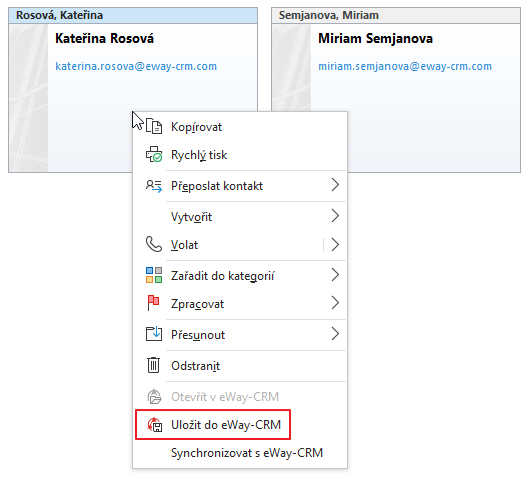Choose Synchronizovat s eWay-CRM

click(x=240, y=453)
